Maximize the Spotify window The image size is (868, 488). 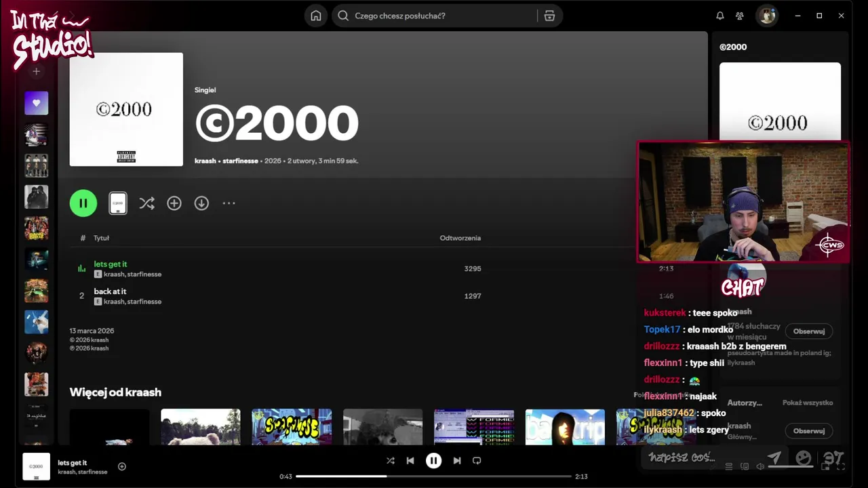819,16
